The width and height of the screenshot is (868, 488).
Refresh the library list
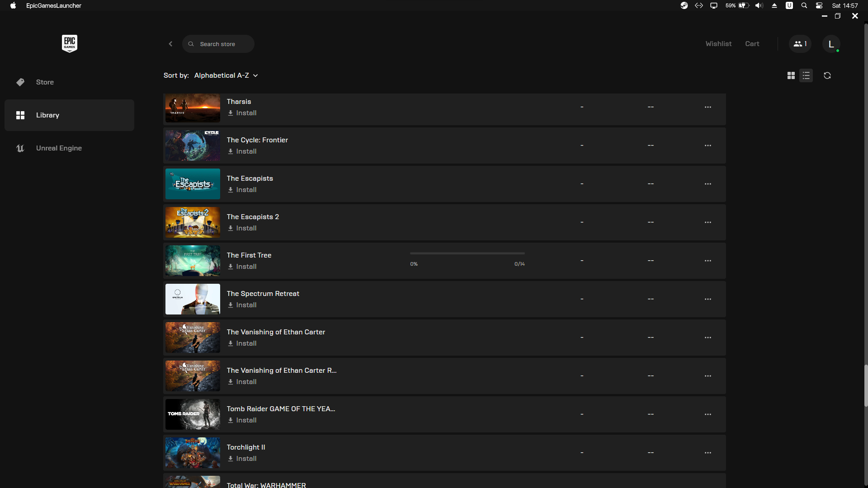click(827, 75)
